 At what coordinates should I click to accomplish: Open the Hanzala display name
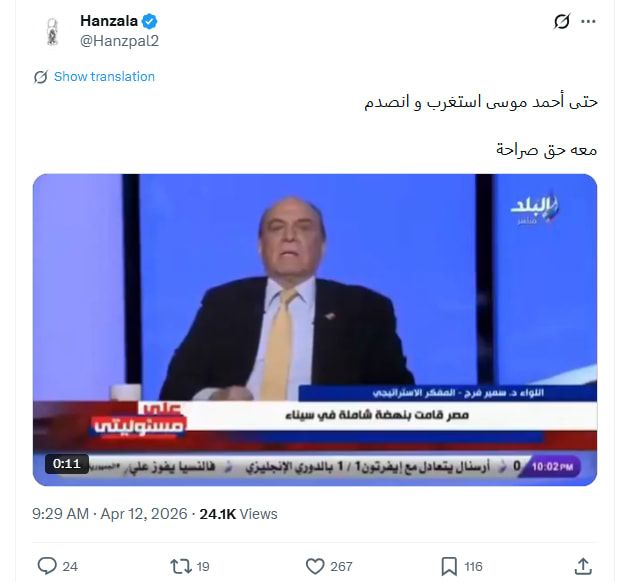coord(109,21)
